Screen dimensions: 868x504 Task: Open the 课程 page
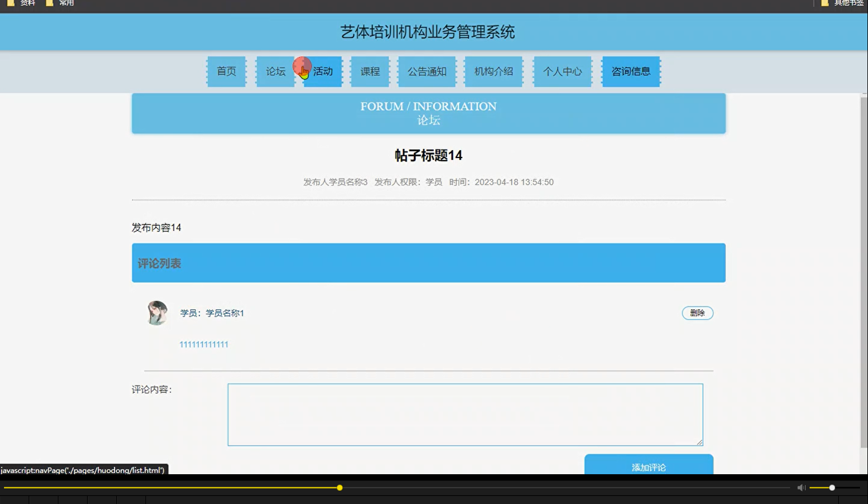370,71
